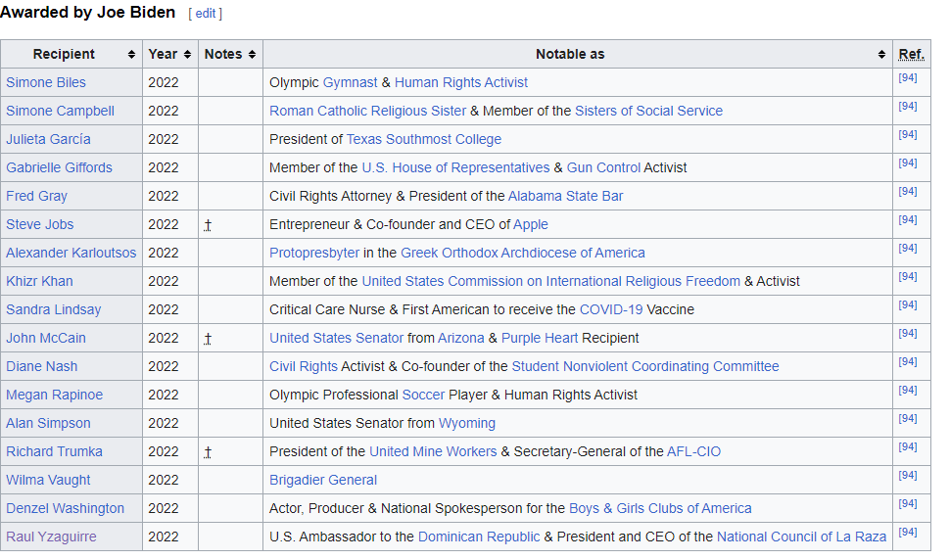Follow the United States Commission on International Religious Freedom link
Viewport: 950px width, 560px height.
coord(550,282)
